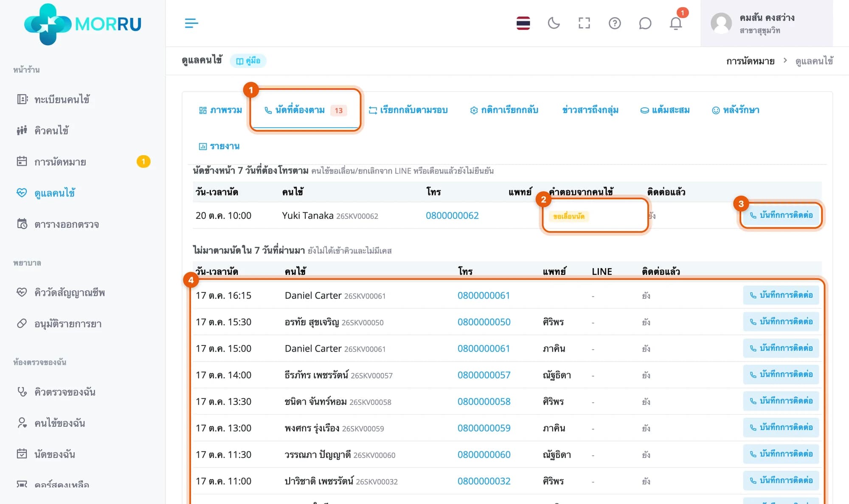Open การนัดหมาย sidebar menu
This screenshot has height=504, width=849.
click(x=60, y=162)
